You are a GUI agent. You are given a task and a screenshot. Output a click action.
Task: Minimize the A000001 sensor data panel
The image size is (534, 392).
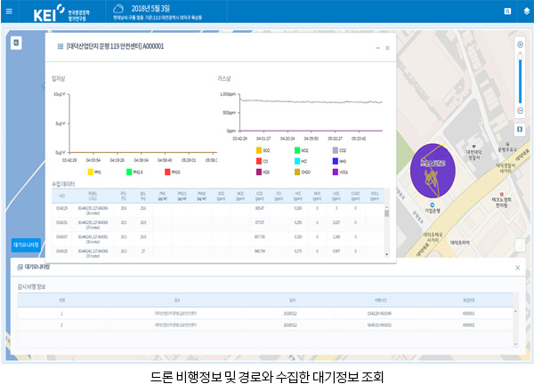tap(376, 48)
